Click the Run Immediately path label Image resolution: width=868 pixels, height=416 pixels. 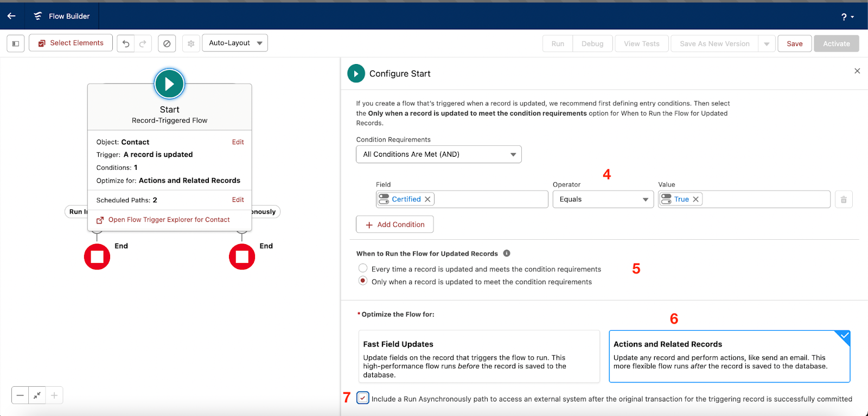click(x=77, y=212)
